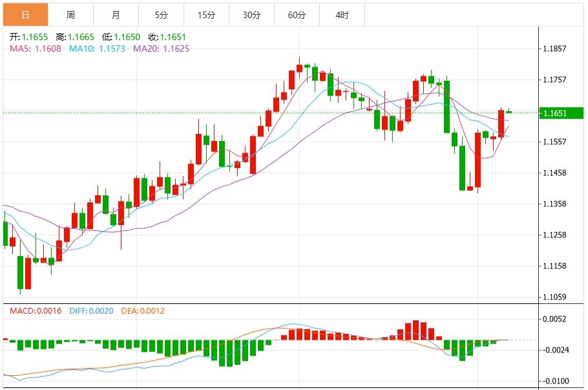The height and width of the screenshot is (390, 588).
Task: Click the 1.1857 axis price label
Action: [554, 48]
